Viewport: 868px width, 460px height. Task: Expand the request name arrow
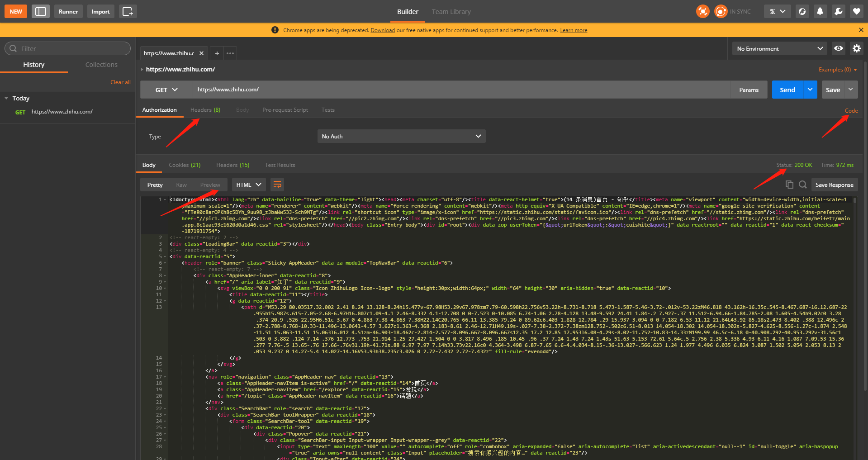tap(142, 69)
